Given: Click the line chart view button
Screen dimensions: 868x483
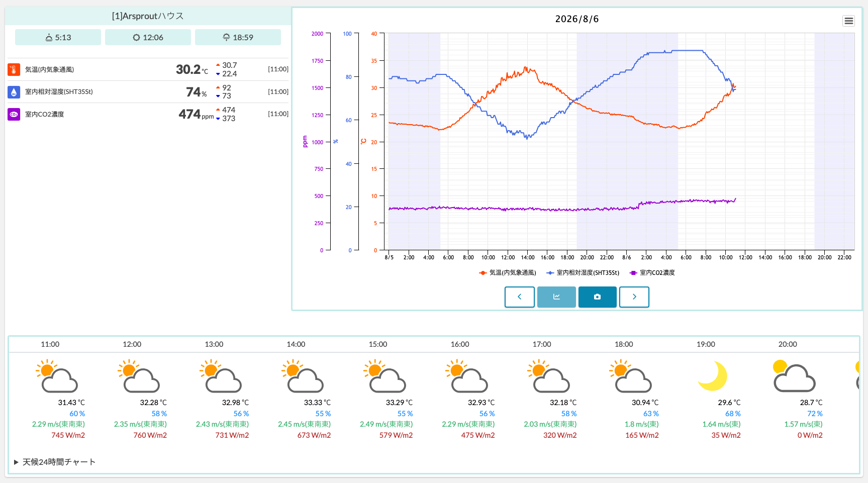Looking at the screenshot, I should pos(556,297).
